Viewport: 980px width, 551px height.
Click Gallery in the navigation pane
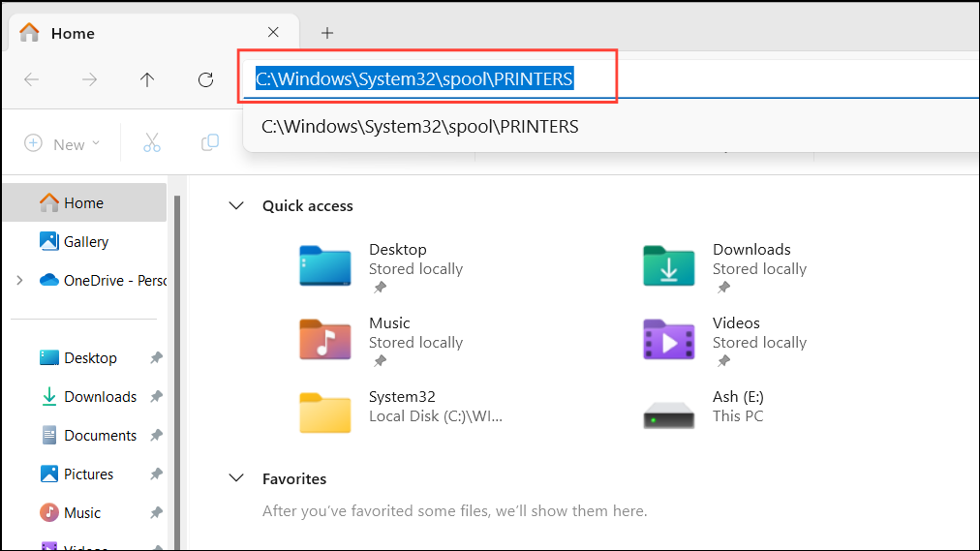(x=85, y=242)
